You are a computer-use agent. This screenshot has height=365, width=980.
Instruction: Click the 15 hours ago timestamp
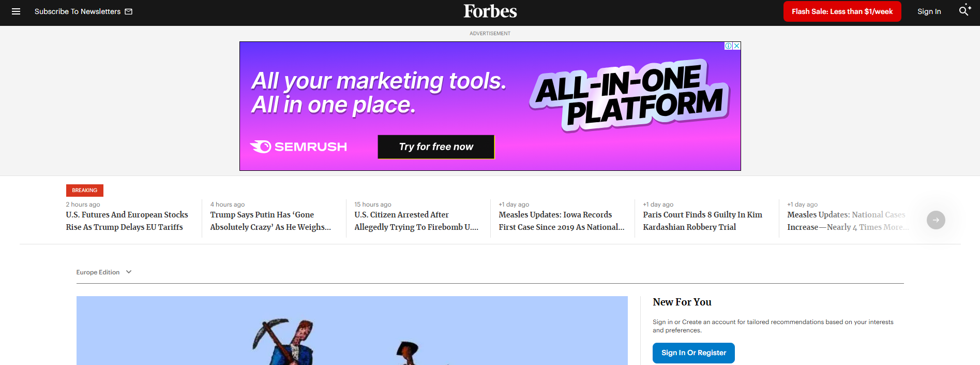(373, 205)
